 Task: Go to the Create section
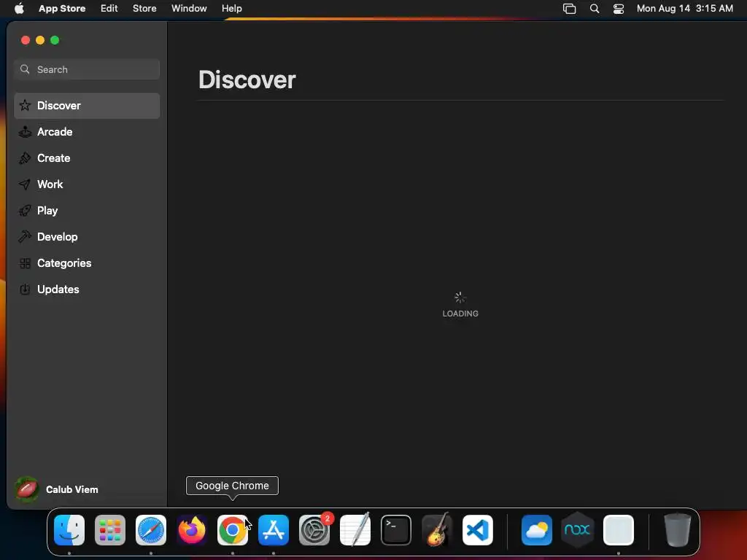point(87,158)
